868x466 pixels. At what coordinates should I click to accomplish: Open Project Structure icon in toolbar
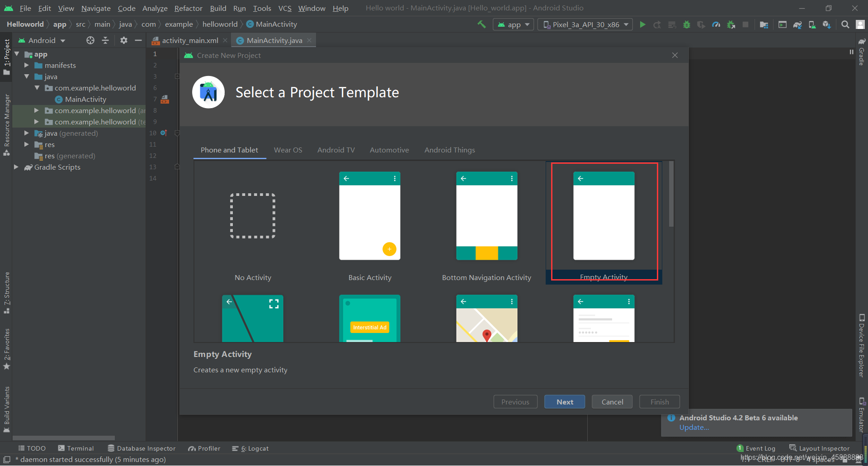tap(764, 24)
